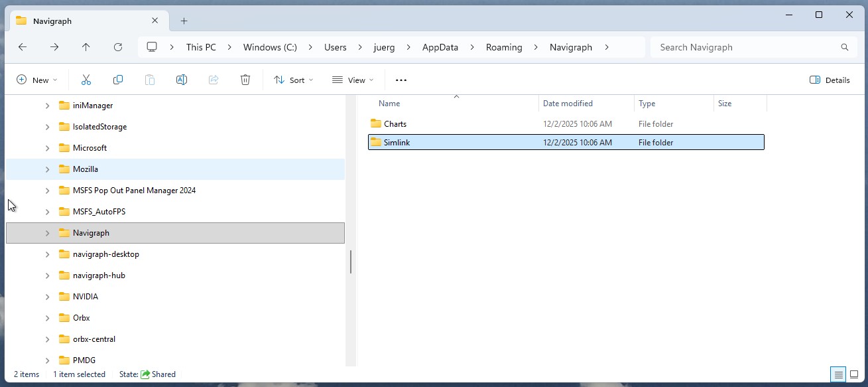Open a new tab with plus button
Image resolution: width=868 pixels, height=387 pixels.
pyautogui.click(x=184, y=21)
